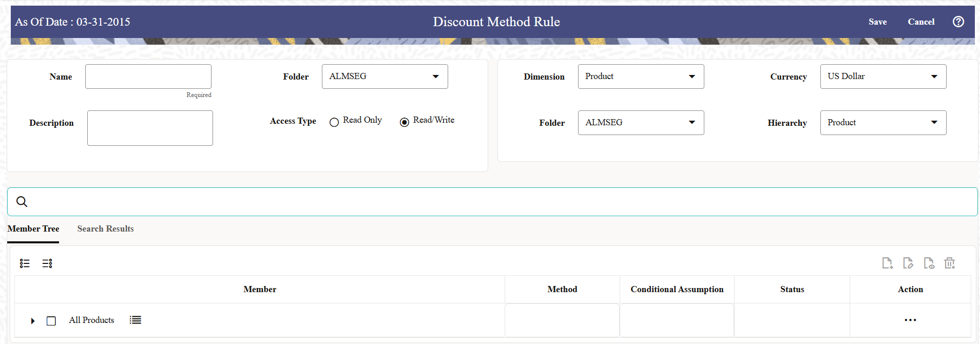980x344 pixels.
Task: Click the search magnifier icon
Action: [22, 202]
